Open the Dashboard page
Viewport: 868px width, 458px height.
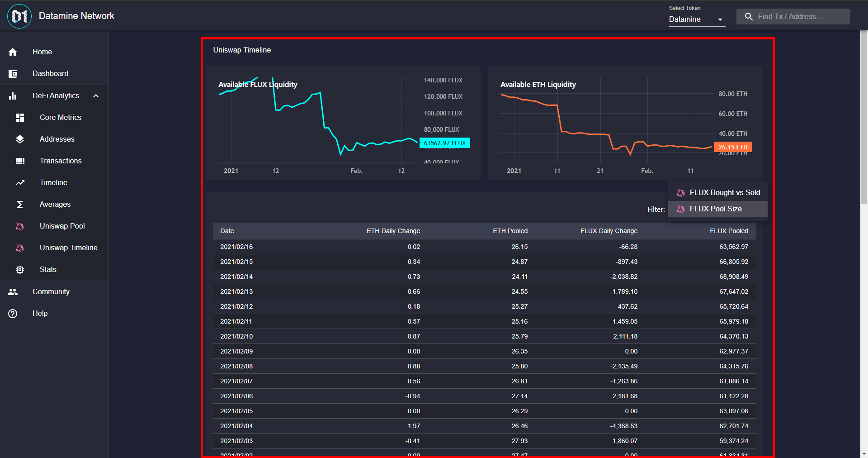[54, 74]
